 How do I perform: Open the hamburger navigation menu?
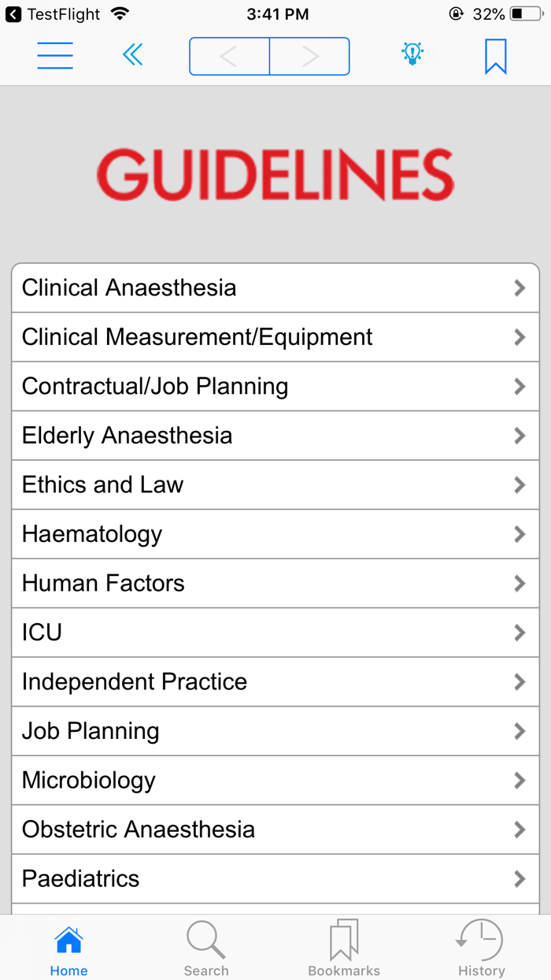(x=55, y=55)
